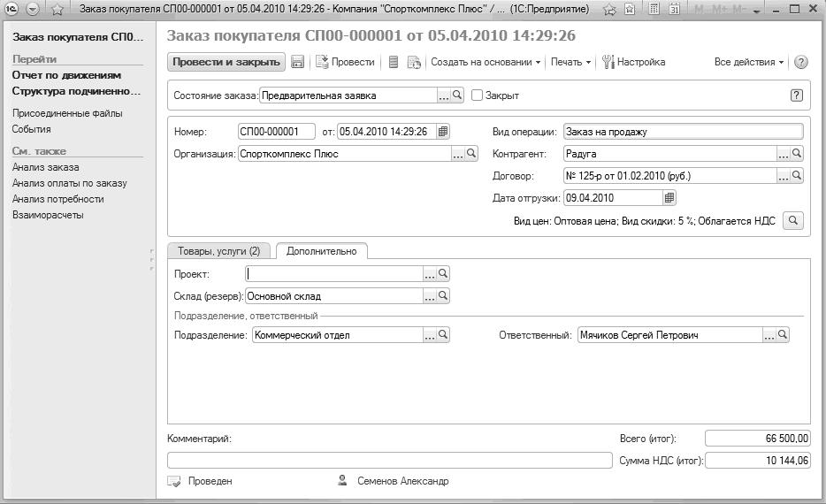Open the help question mark icon
Viewport: 826px width, 504px height.
tap(800, 62)
